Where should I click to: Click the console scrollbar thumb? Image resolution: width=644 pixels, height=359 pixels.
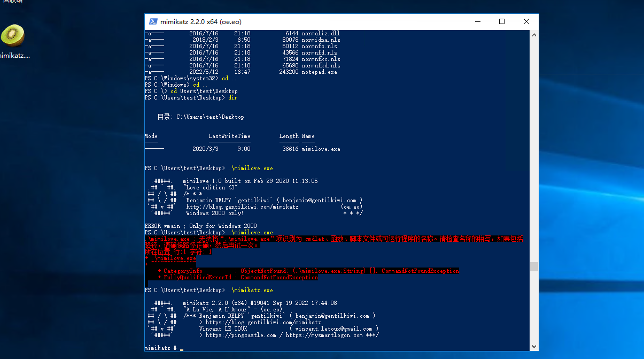[x=534, y=266]
